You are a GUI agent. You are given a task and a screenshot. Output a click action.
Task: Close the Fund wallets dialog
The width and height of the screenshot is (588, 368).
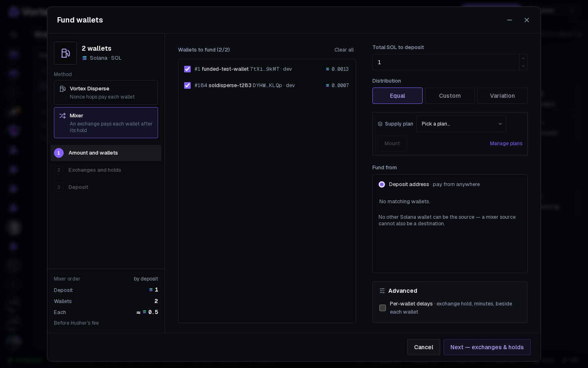tap(527, 20)
